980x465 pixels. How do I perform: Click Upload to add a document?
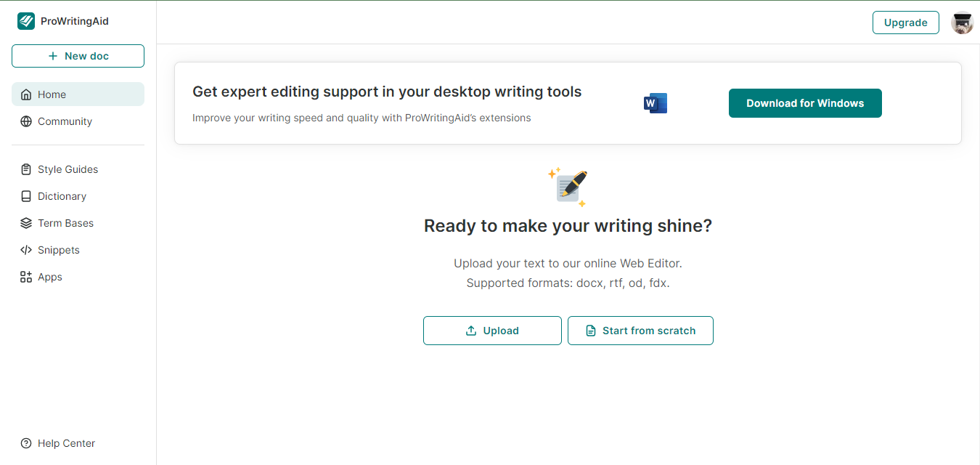click(492, 331)
